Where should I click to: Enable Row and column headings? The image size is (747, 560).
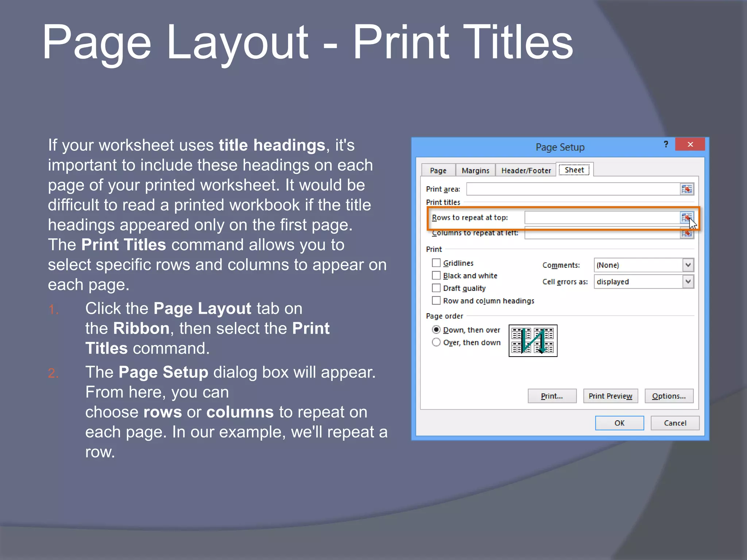pos(436,300)
